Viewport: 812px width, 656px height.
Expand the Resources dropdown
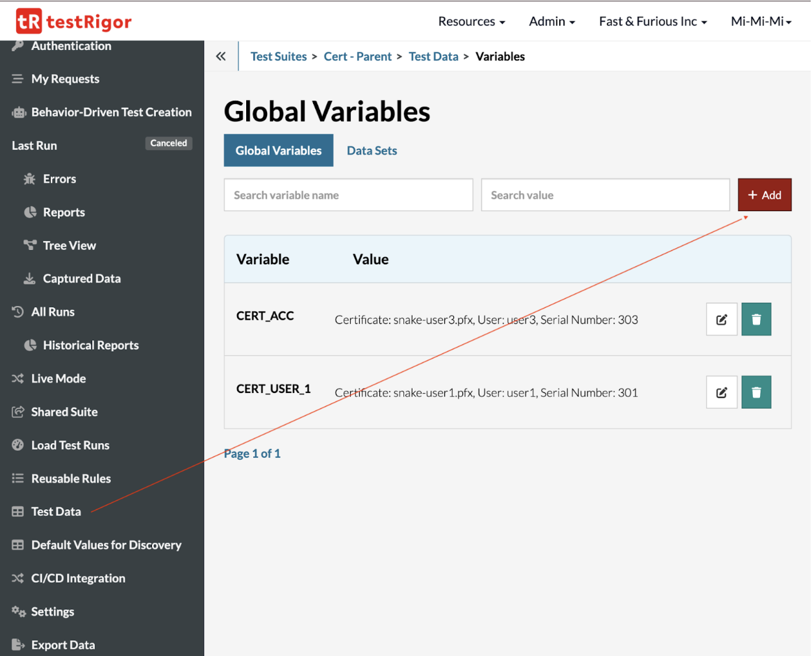[471, 21]
